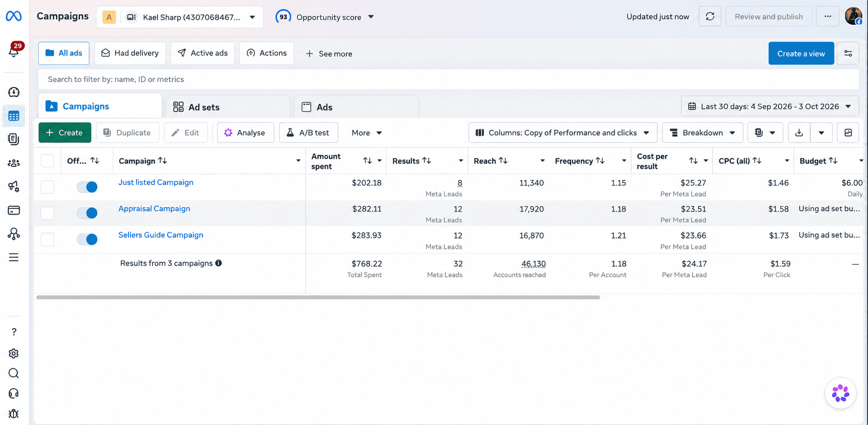This screenshot has width=868, height=425.
Task: Select the Active ads filter tab
Action: coord(202,53)
